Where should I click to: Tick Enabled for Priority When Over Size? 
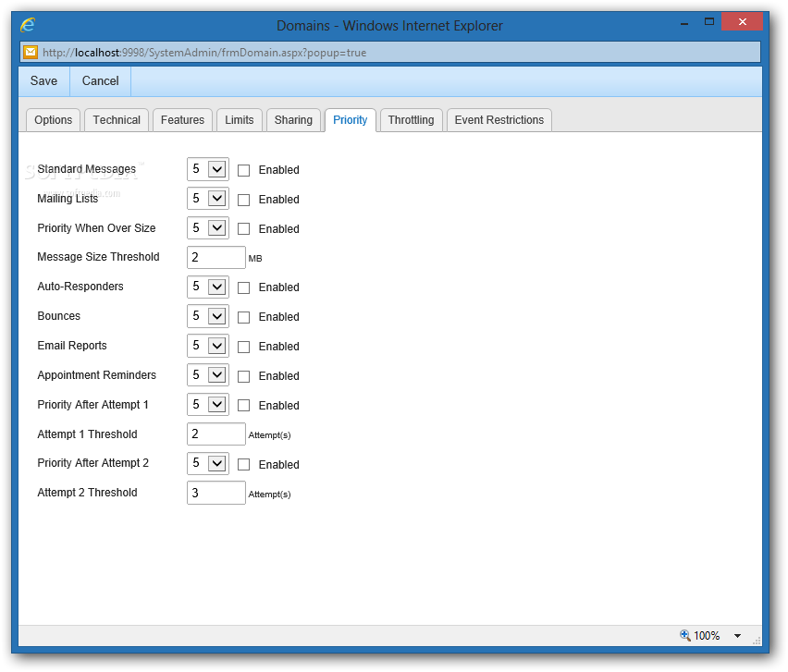point(244,229)
